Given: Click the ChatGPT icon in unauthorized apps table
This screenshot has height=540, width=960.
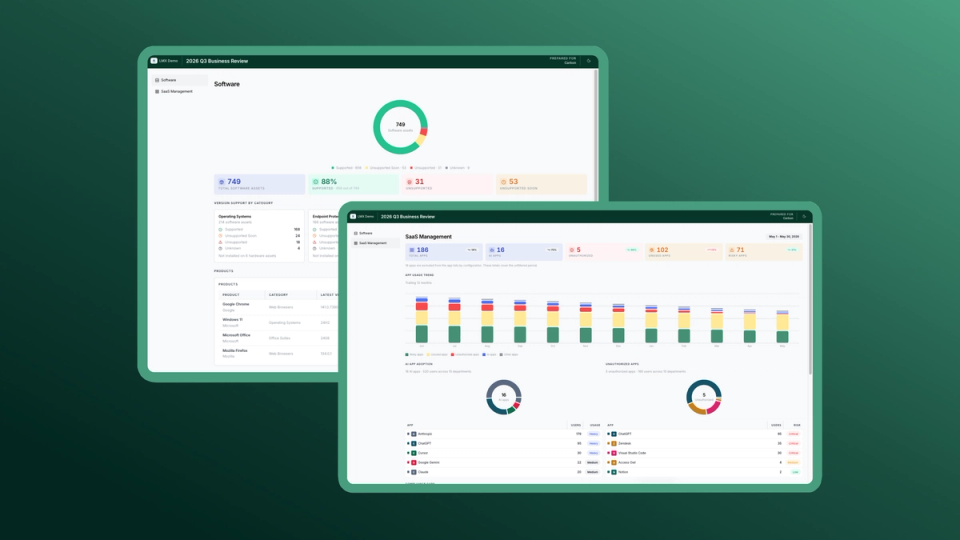Looking at the screenshot, I should click(x=614, y=434).
